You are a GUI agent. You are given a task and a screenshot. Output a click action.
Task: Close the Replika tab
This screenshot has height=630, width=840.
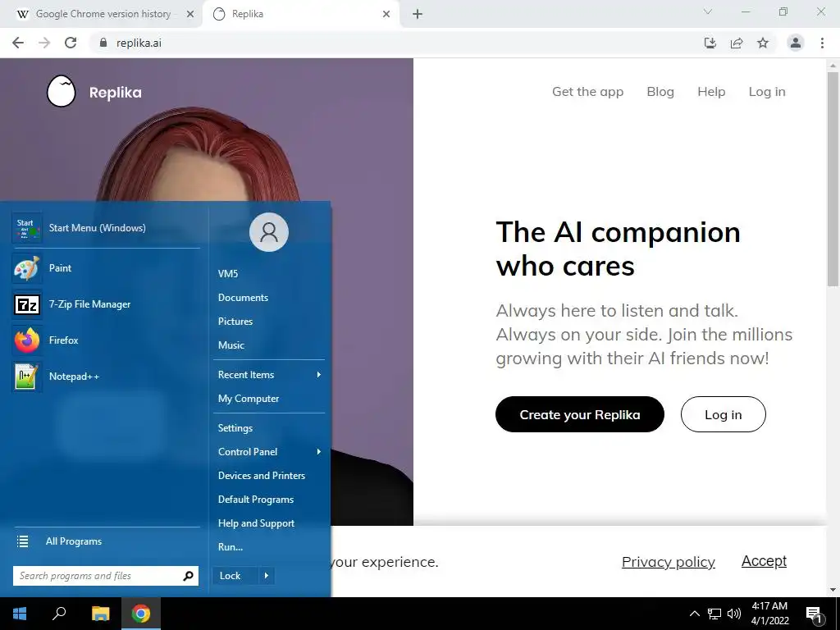(386, 14)
